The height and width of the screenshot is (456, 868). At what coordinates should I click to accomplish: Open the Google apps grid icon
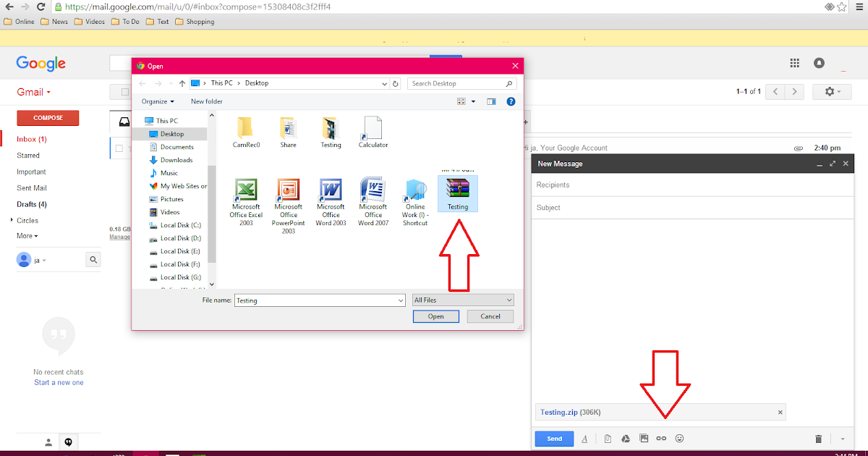coord(794,63)
